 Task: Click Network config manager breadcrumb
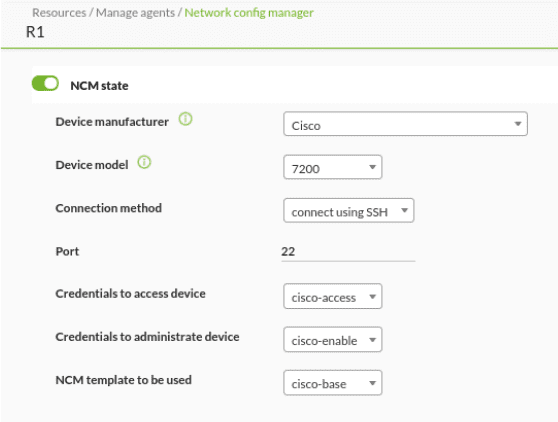[x=249, y=13]
